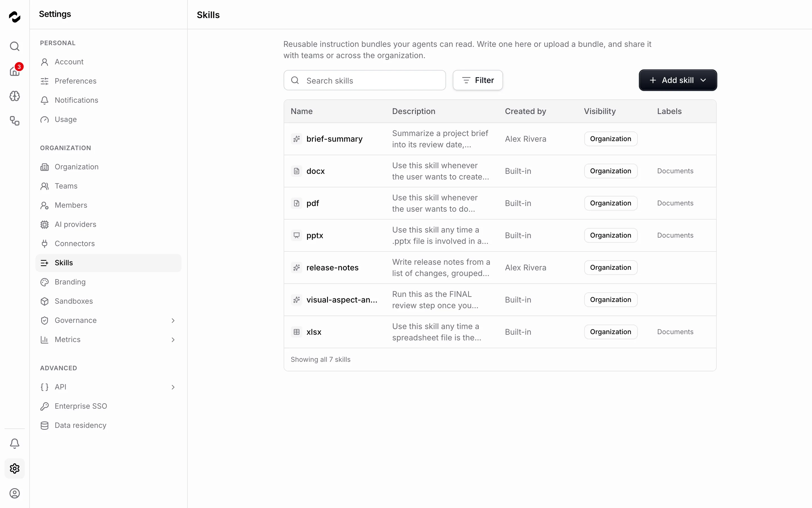
Task: Click the settings gear icon
Action: pyautogui.click(x=14, y=468)
